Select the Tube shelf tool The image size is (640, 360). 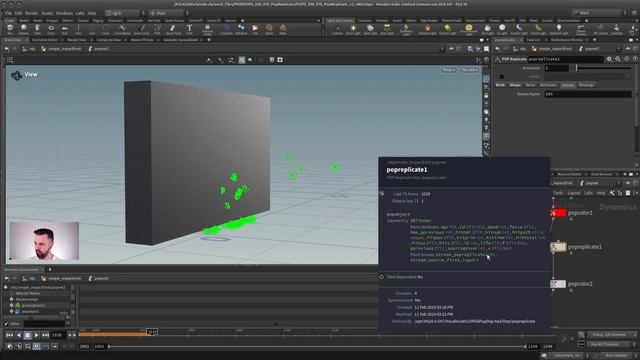tap(37, 29)
